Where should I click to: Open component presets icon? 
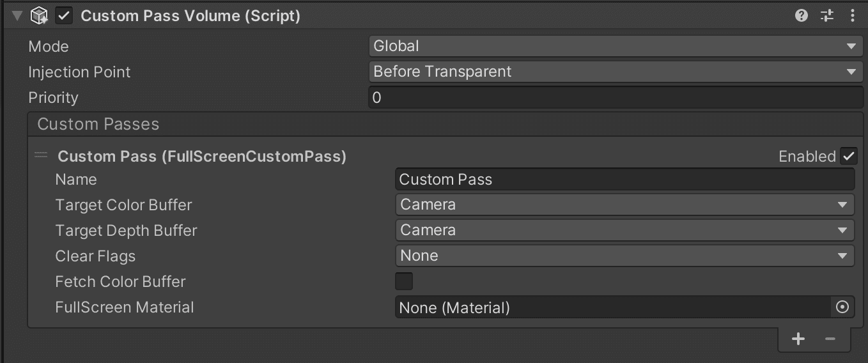(x=827, y=16)
